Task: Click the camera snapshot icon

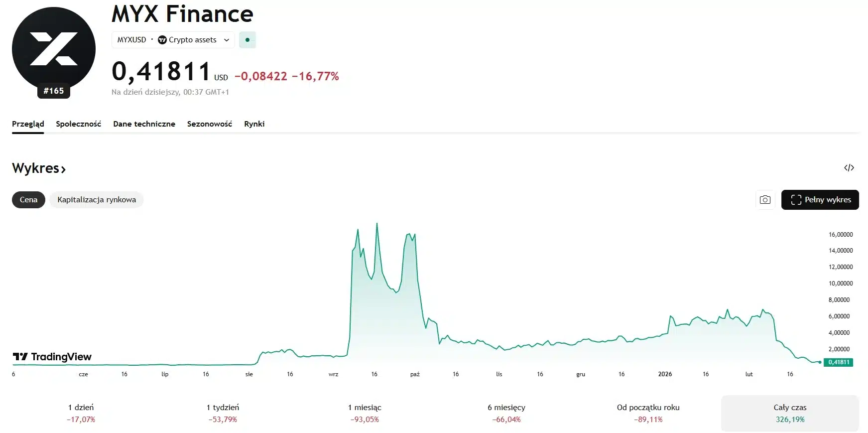Action: [x=765, y=200]
